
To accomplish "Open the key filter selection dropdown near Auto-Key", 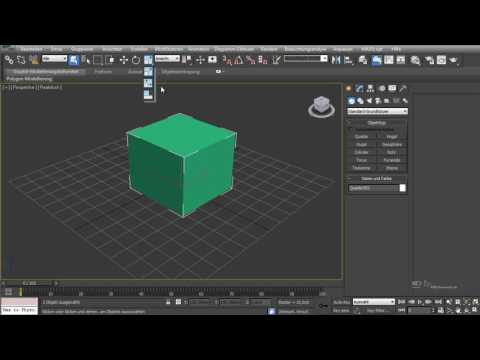I will pos(374,302).
